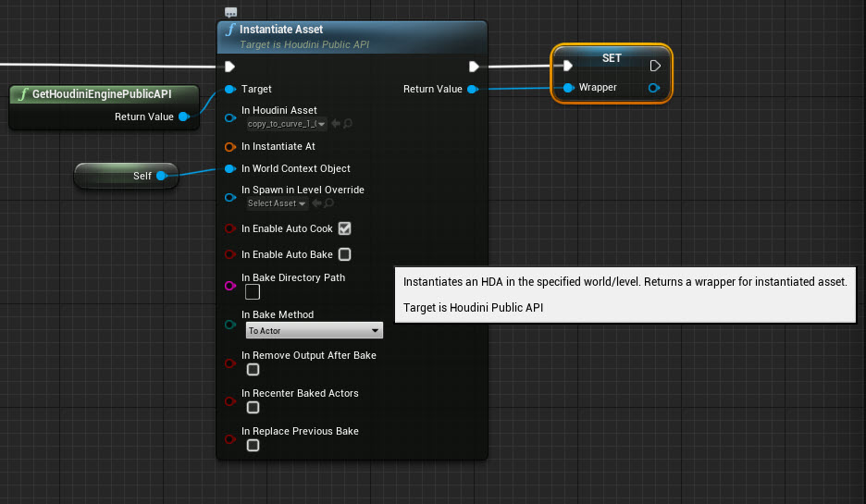Click the Target input pin
This screenshot has width=866, height=504.
[229, 89]
